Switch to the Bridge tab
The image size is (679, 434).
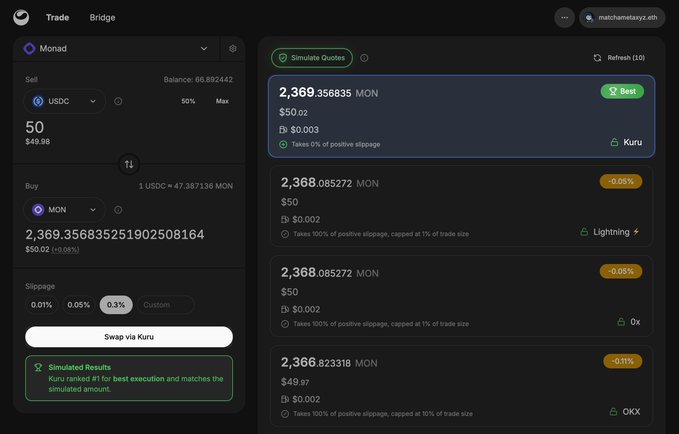(102, 18)
